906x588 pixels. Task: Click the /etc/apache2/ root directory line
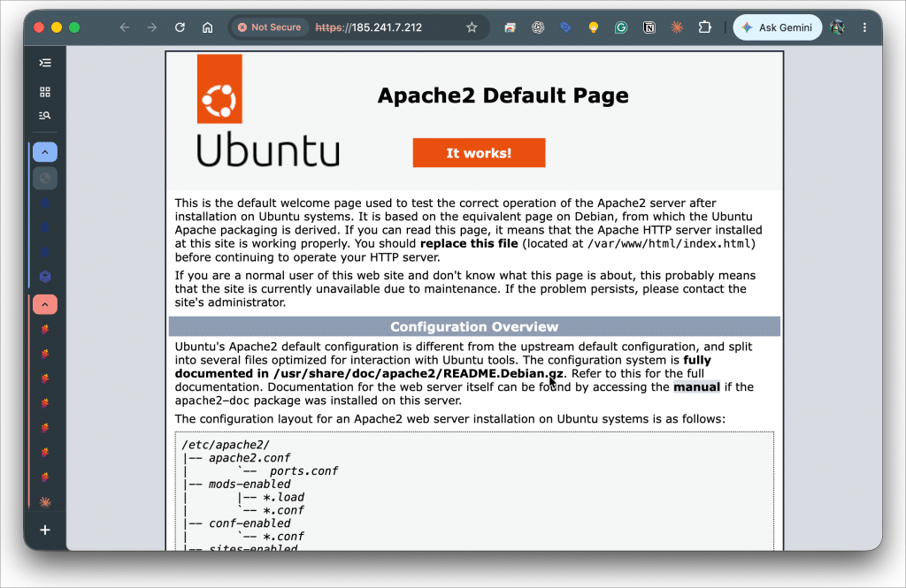[x=226, y=445]
